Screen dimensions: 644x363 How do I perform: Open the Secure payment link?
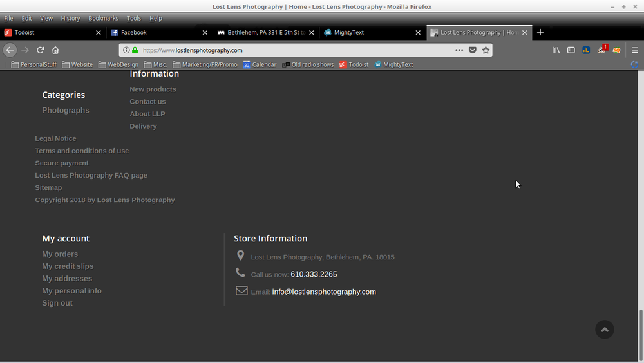[62, 163]
